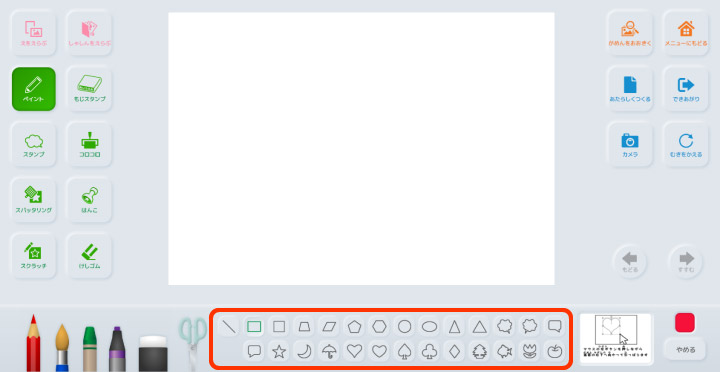The image size is (720, 372).
Task: Click the shape drawing hint thumbnail
Action: pos(616,338)
